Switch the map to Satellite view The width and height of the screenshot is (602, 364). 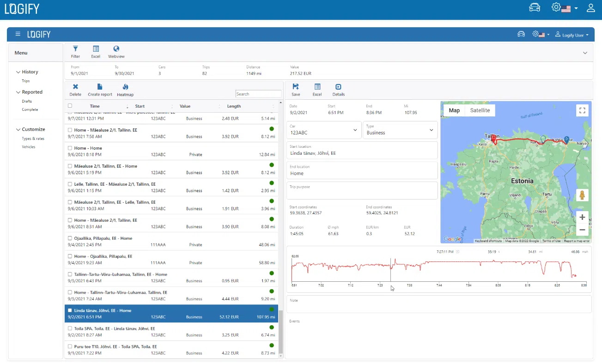coord(480,110)
